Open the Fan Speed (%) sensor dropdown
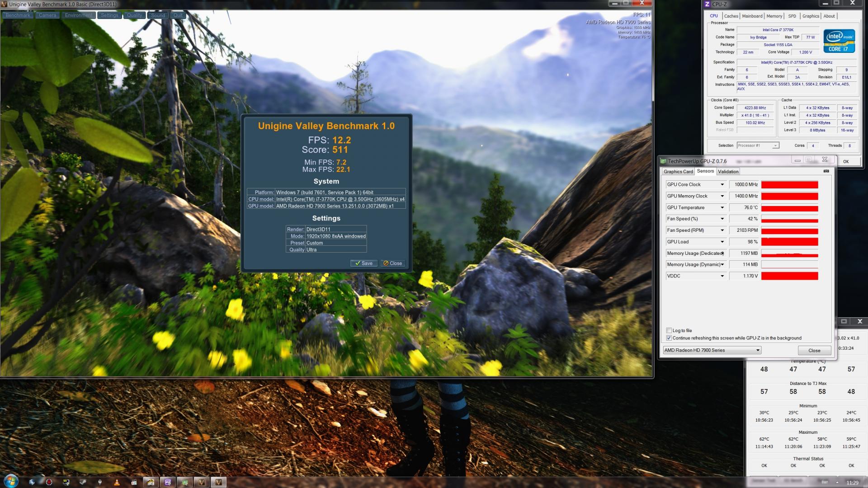The image size is (868, 488). (722, 219)
